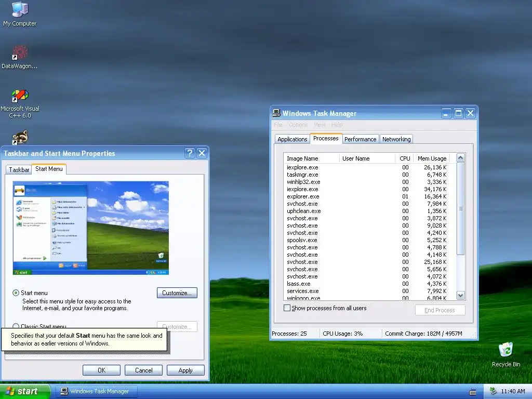Close the Windows Task Manager window
This screenshot has height=399, width=532.
tap(470, 113)
